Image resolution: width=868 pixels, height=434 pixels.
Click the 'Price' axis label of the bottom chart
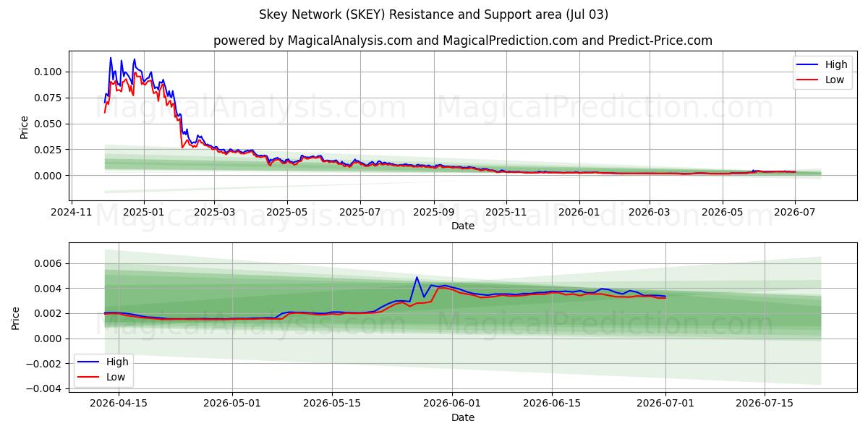tap(16, 319)
